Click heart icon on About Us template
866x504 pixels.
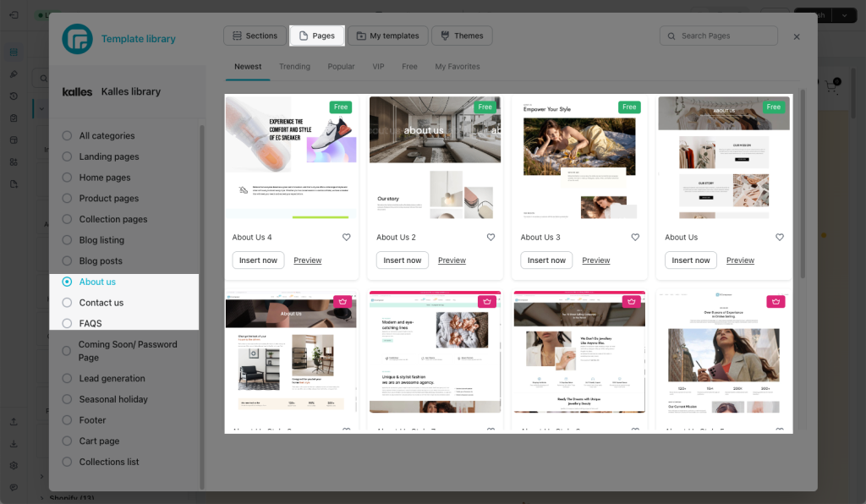point(779,238)
